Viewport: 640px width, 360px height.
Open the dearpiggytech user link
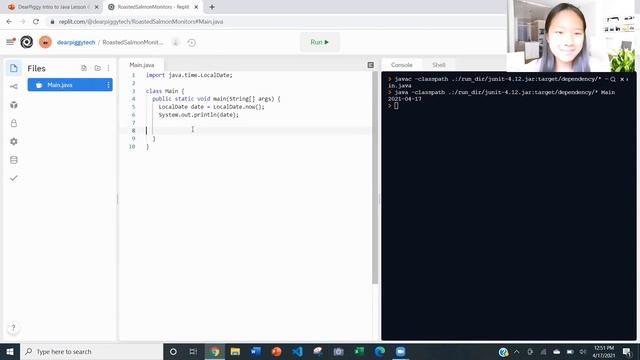point(76,42)
